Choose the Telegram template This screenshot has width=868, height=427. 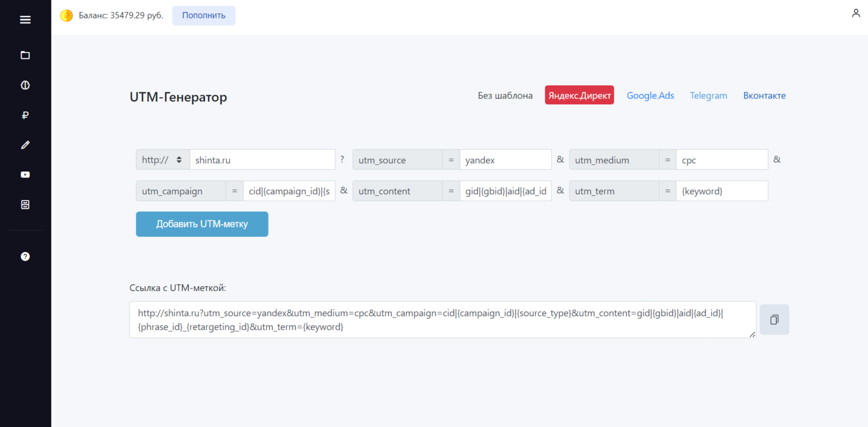click(x=708, y=95)
